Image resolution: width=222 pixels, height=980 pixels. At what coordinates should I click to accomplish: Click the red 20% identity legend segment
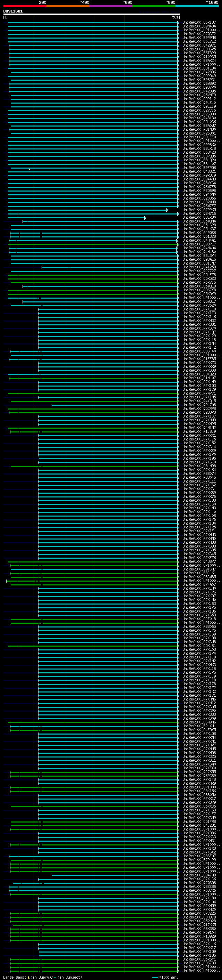[25, 6]
